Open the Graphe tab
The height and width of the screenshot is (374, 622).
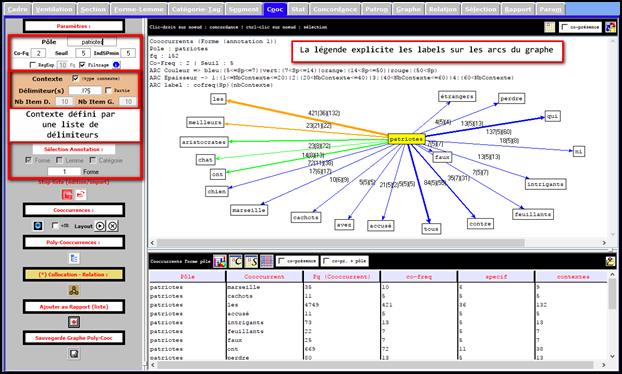[x=408, y=9]
